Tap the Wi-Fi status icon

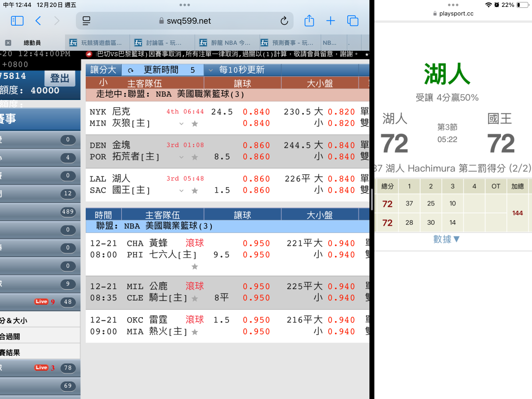point(488,5)
